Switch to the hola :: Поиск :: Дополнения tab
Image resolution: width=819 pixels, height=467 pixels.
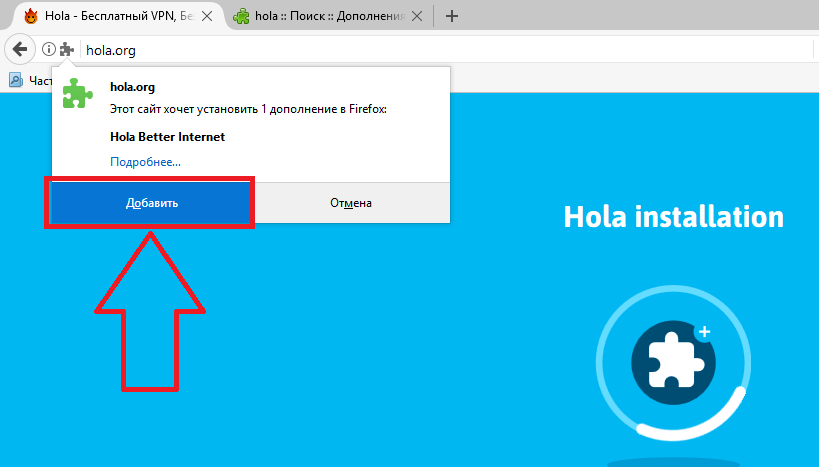329,16
